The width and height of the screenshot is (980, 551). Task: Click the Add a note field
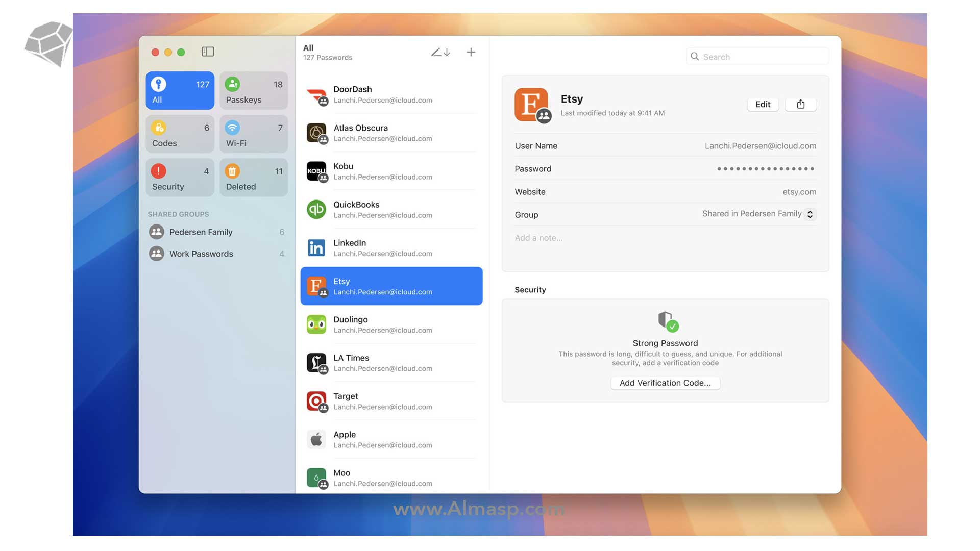[538, 238]
